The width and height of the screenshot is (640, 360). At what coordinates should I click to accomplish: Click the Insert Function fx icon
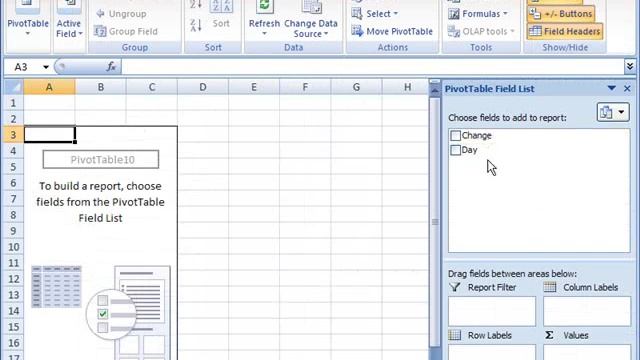pyautogui.click(x=111, y=67)
